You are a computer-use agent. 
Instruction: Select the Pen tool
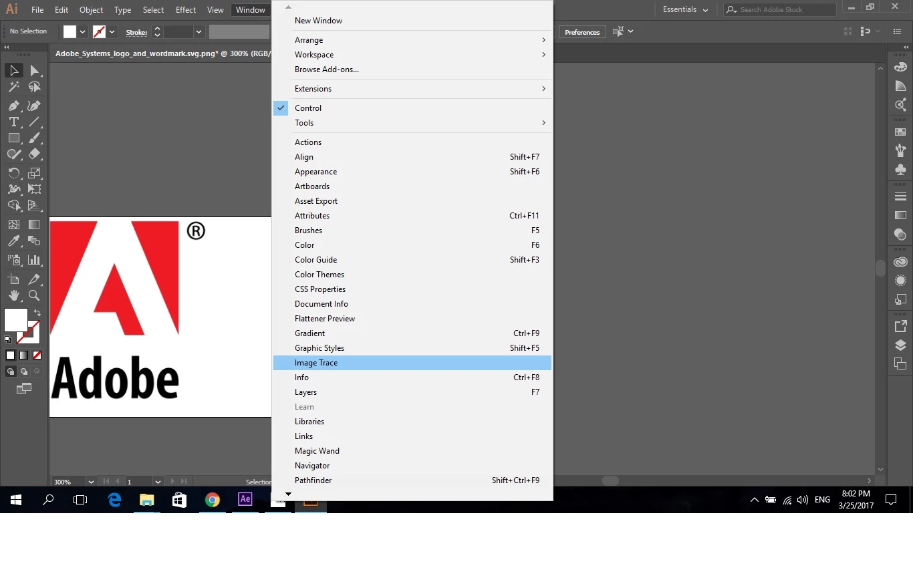[13, 106]
